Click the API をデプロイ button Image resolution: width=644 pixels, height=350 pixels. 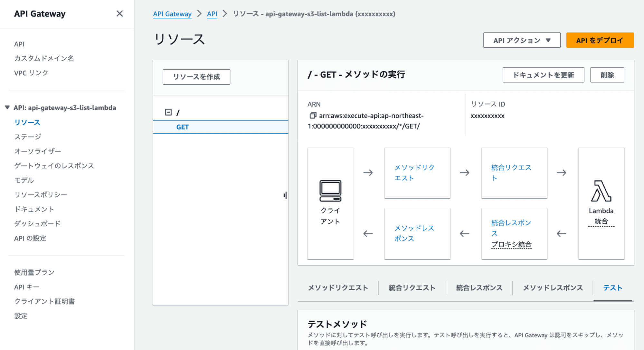tap(600, 40)
